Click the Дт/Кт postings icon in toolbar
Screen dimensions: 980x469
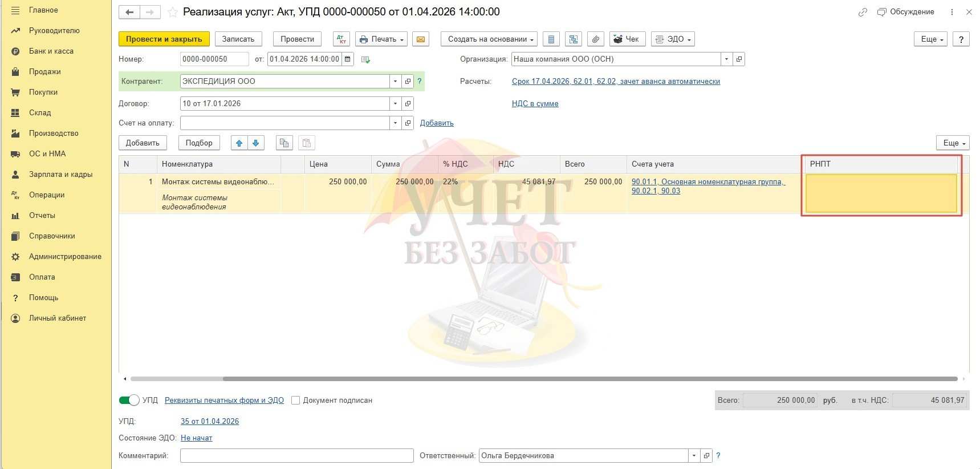341,39
